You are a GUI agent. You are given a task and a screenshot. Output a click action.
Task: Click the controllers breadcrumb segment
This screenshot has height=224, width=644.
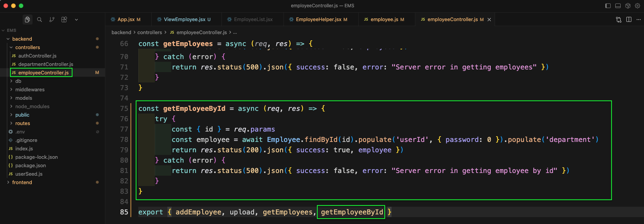click(149, 33)
